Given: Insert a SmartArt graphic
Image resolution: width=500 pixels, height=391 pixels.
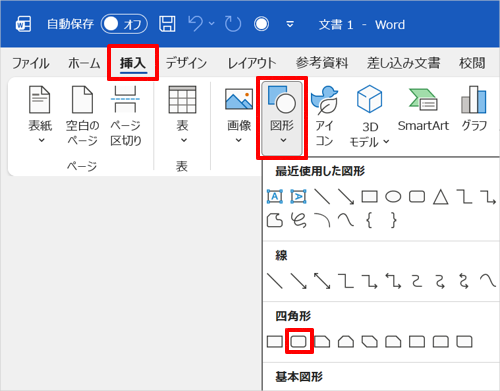Looking at the screenshot, I should (x=423, y=109).
